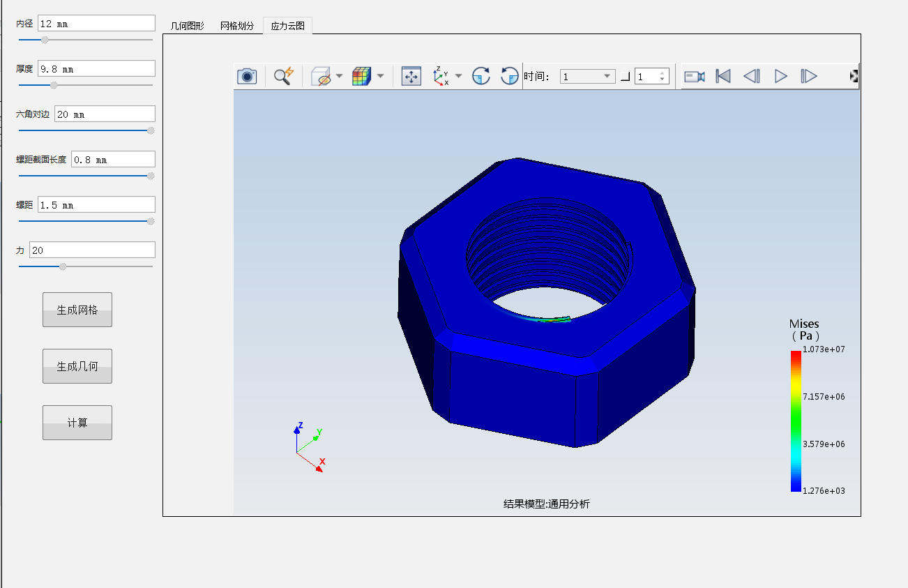
Task: Click the XYZ axis view icon
Action: tap(441, 76)
